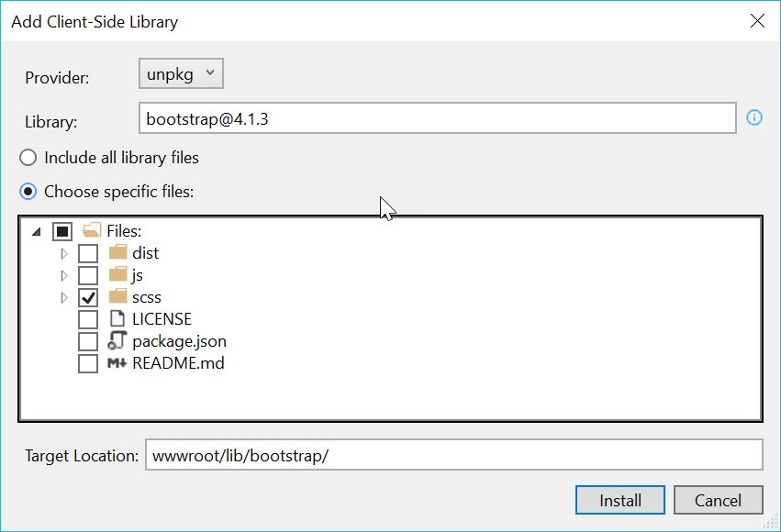Click the scss folder icon

[x=117, y=296]
